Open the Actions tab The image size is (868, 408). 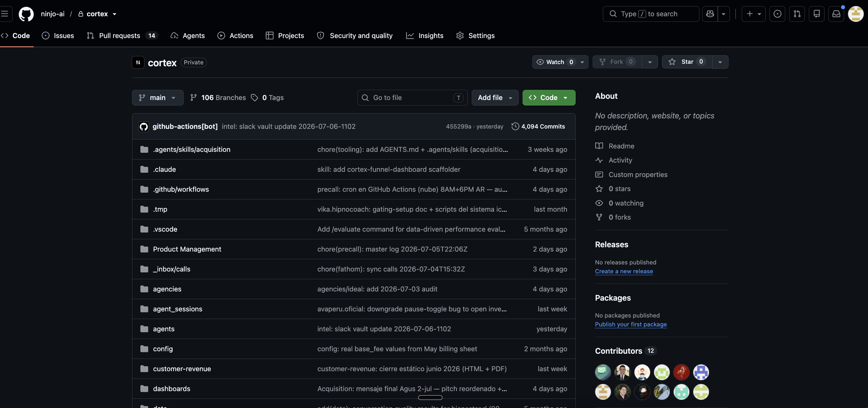pyautogui.click(x=235, y=35)
